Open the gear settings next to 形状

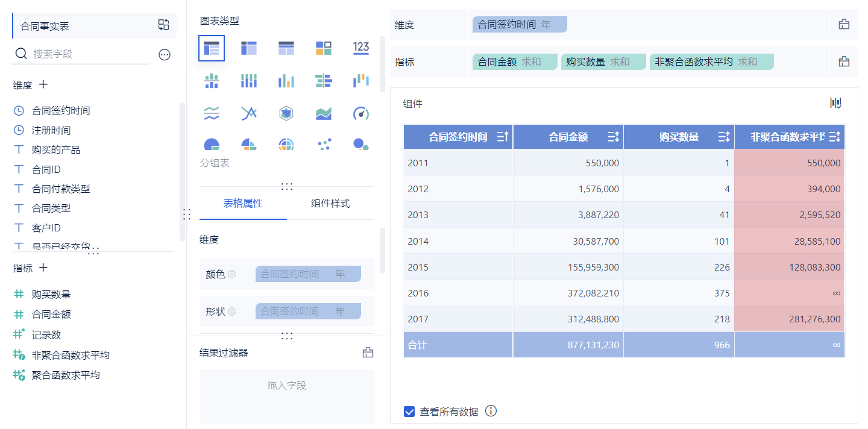[x=231, y=312]
